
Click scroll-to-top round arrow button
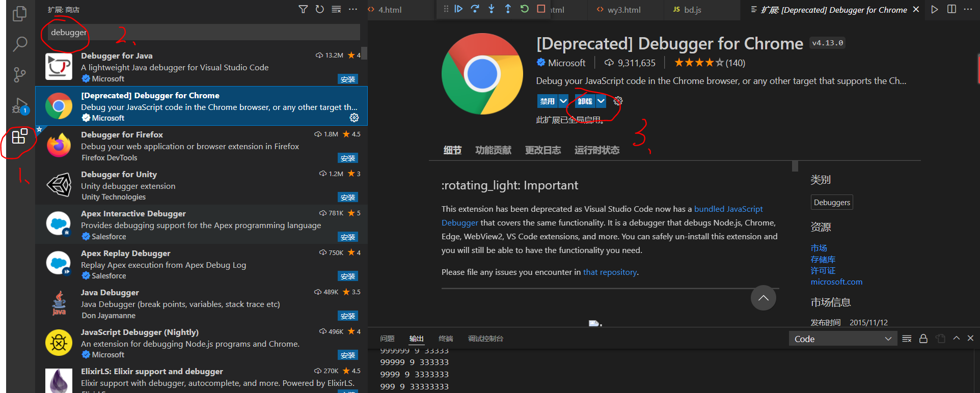click(x=763, y=298)
